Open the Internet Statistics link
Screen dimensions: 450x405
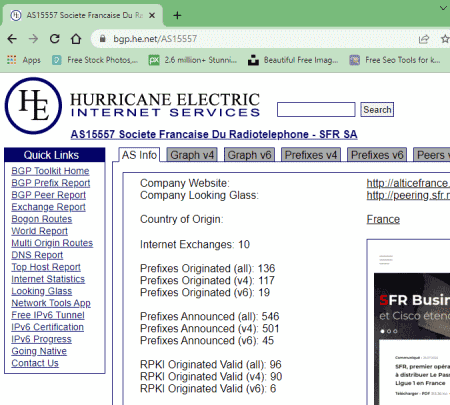tap(48, 279)
